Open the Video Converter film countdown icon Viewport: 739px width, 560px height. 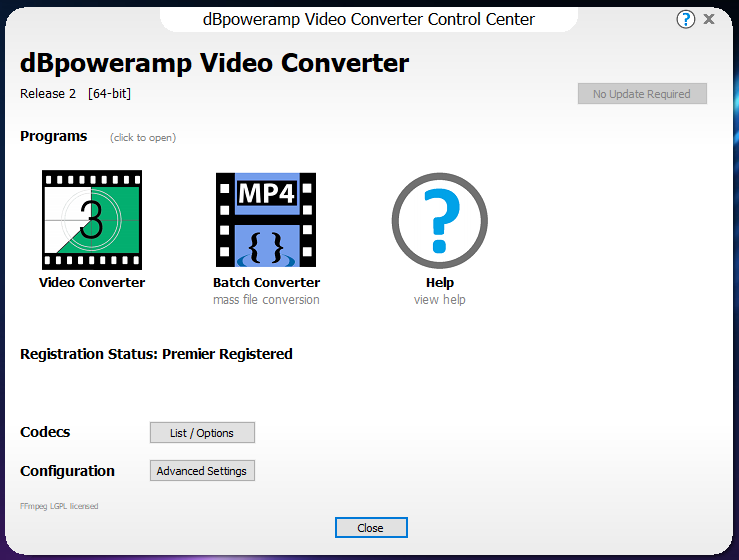click(x=92, y=220)
